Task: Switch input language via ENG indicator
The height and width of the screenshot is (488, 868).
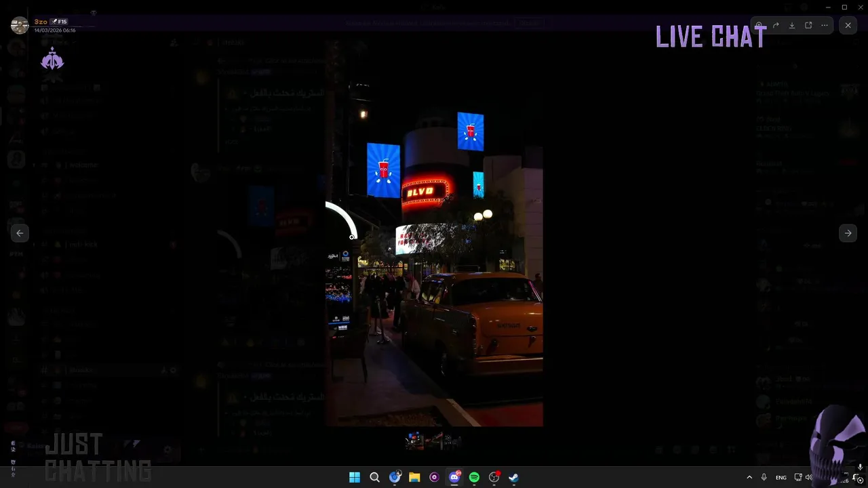Action: [781, 477]
